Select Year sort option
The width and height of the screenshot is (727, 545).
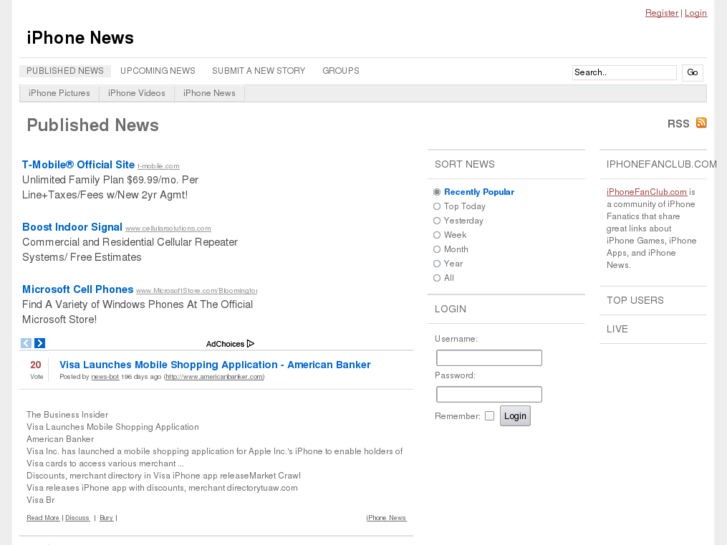coord(437,264)
